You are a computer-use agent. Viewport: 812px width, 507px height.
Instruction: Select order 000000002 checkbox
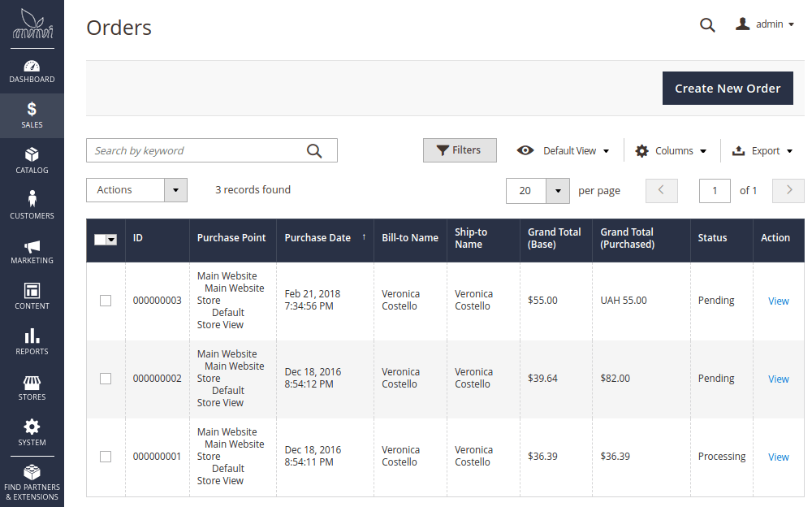pos(106,379)
